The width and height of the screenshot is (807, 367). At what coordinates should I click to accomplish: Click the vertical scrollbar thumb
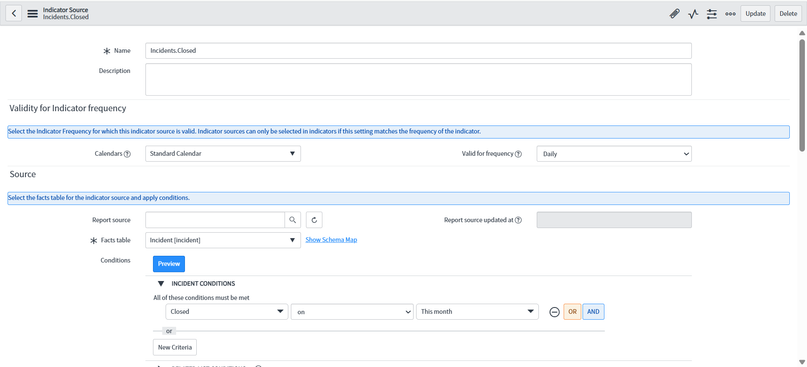click(x=802, y=95)
